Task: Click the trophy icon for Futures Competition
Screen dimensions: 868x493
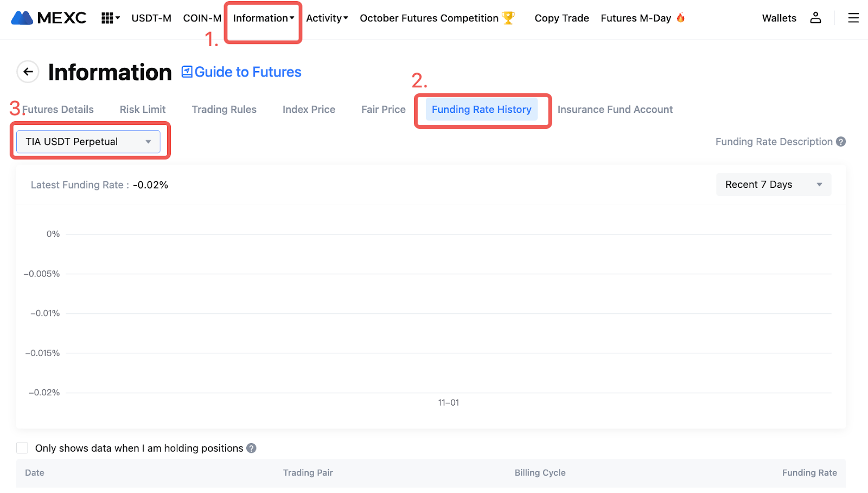Action: pos(508,18)
